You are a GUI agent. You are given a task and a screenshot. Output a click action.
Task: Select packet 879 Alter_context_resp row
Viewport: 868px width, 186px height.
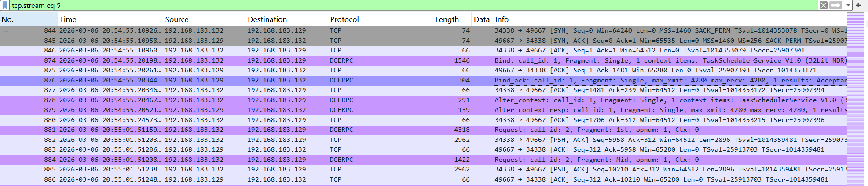(423, 110)
